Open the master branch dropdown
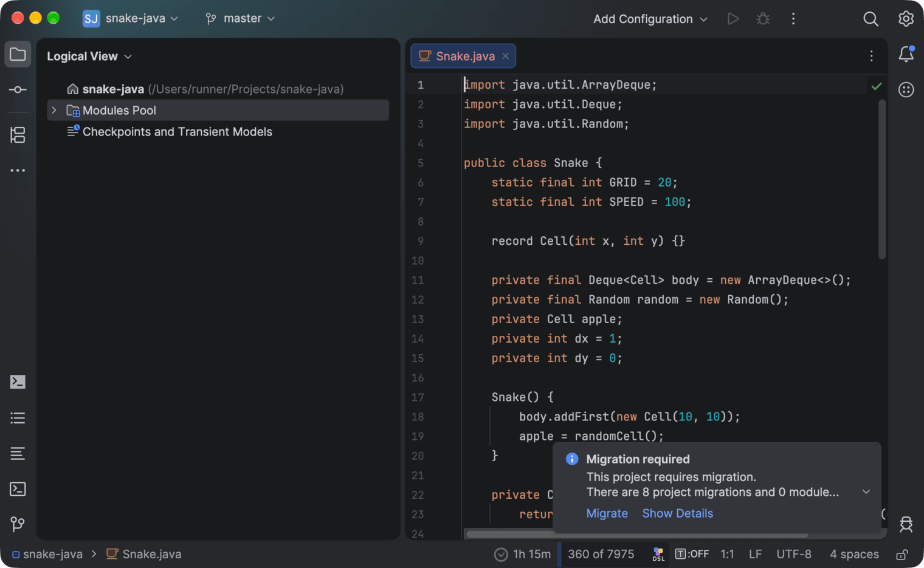 coord(240,18)
